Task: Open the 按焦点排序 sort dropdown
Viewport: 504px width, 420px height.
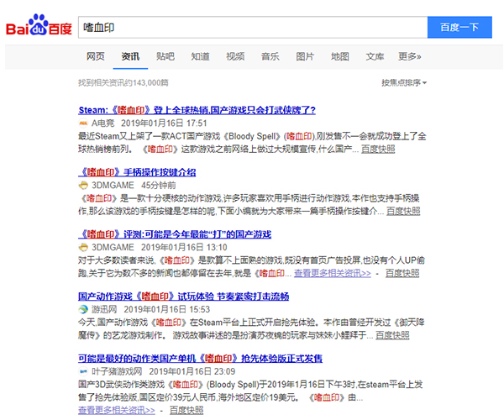Action: point(403,83)
